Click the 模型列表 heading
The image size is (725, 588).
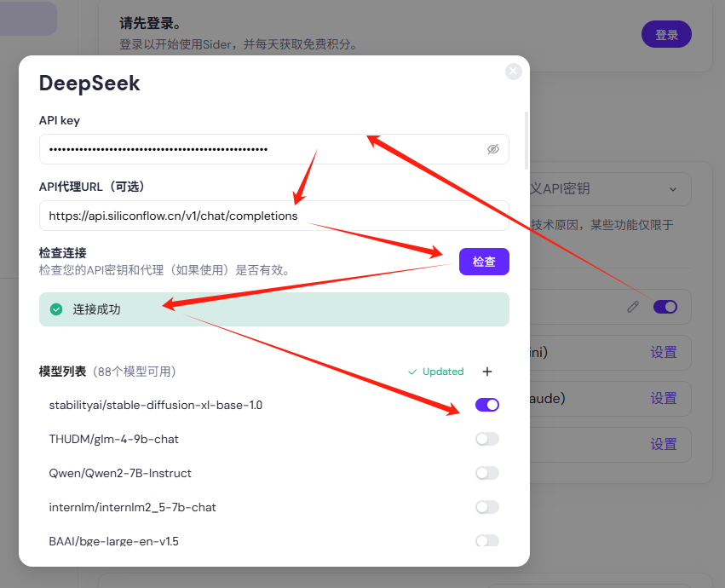[62, 372]
